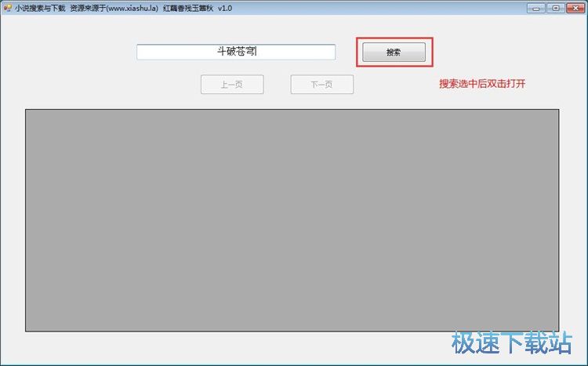The image size is (588, 366).
Task: Go to previous page with 上一页
Action: tap(232, 85)
